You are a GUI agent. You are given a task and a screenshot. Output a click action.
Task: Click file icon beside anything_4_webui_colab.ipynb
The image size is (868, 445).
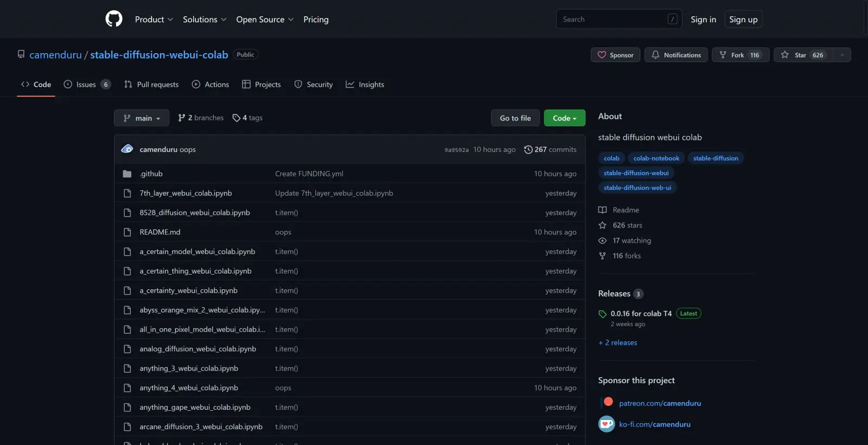pos(127,388)
